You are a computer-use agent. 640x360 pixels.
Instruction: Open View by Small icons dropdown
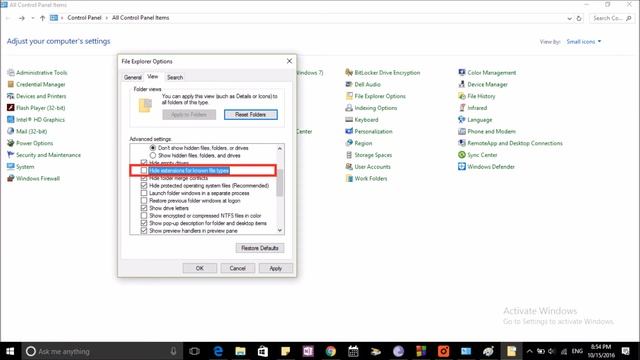coord(584,42)
